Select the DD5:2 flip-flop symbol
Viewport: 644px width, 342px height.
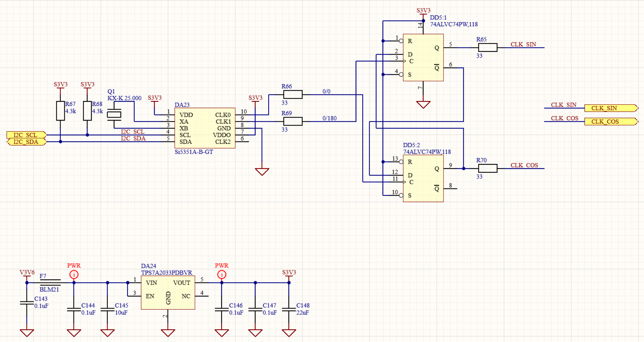click(x=423, y=178)
